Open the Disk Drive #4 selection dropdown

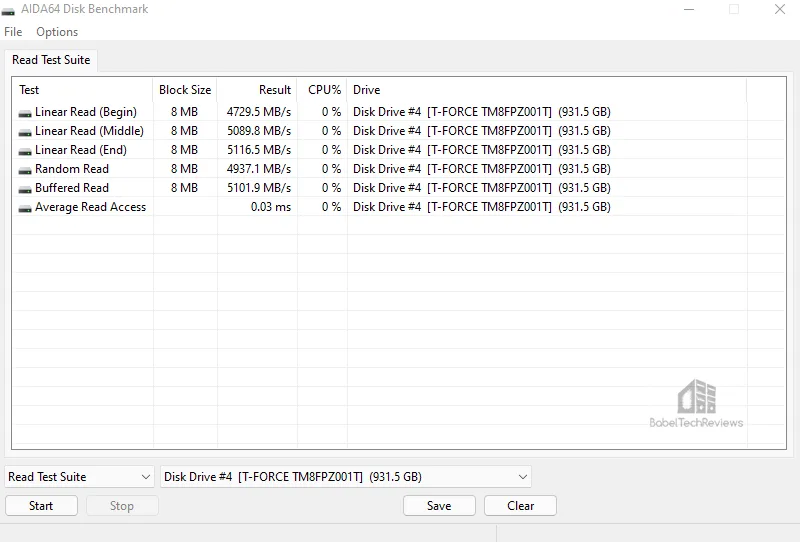[x=346, y=477]
